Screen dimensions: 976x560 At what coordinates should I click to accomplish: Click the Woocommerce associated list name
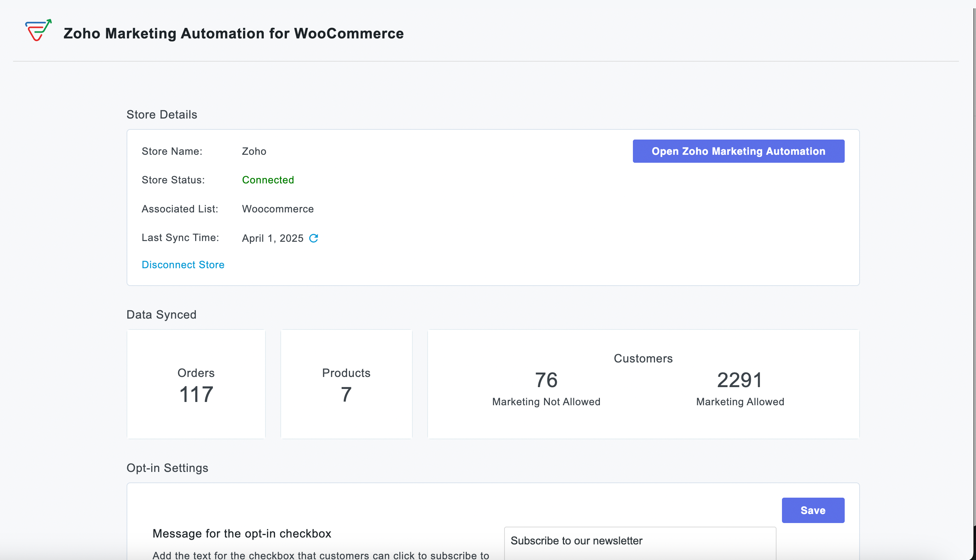click(277, 209)
